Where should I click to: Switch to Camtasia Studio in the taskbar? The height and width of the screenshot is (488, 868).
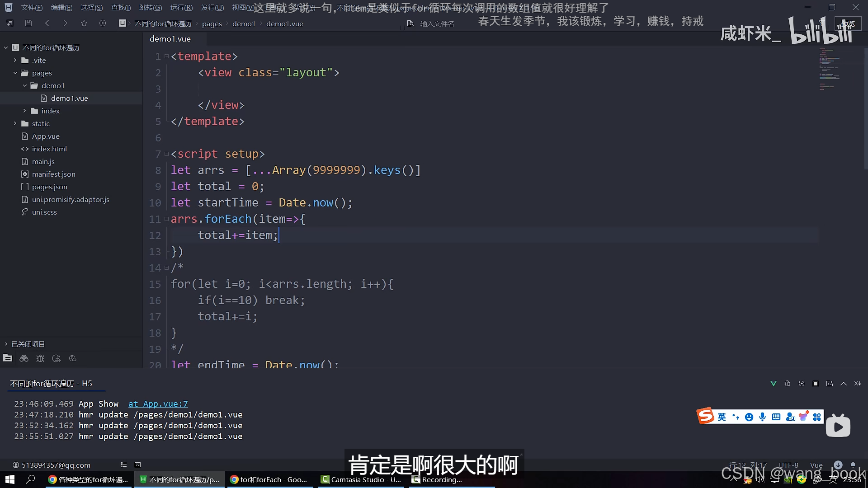(361, 479)
